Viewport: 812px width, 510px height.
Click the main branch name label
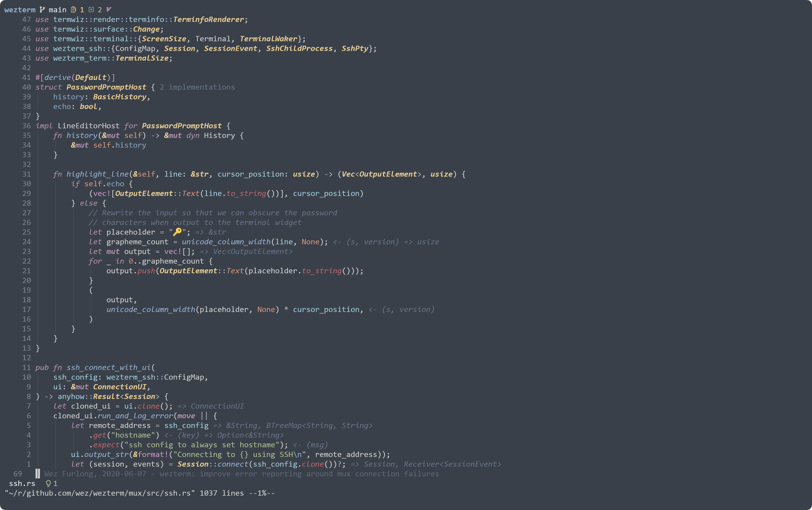[x=57, y=10]
